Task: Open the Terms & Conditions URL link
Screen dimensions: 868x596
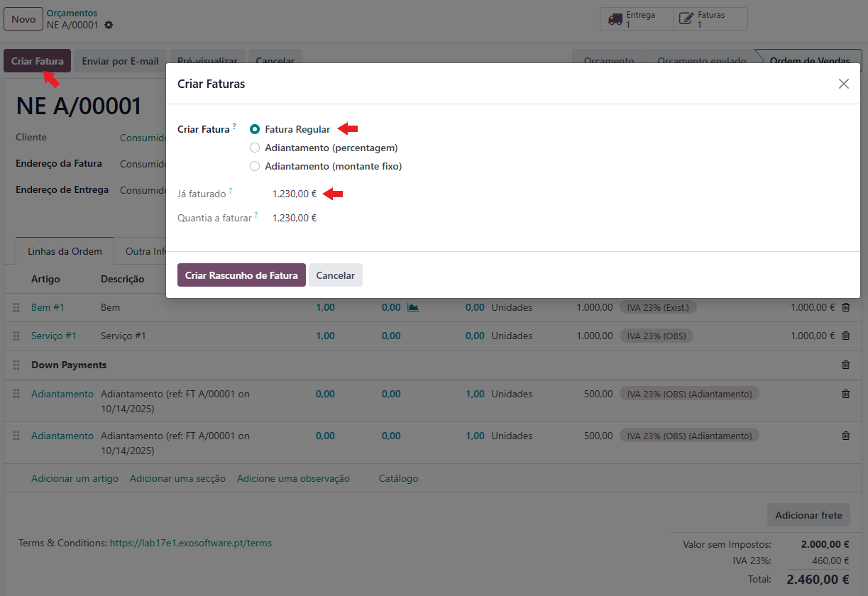Action: pyautogui.click(x=190, y=543)
